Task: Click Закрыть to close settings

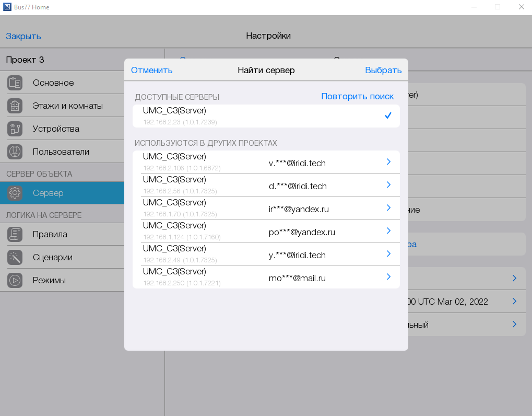Action: pos(23,36)
